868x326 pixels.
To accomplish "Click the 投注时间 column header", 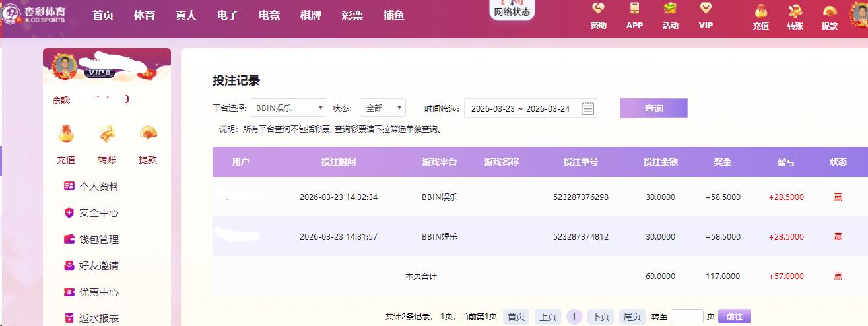I will coord(339,162).
